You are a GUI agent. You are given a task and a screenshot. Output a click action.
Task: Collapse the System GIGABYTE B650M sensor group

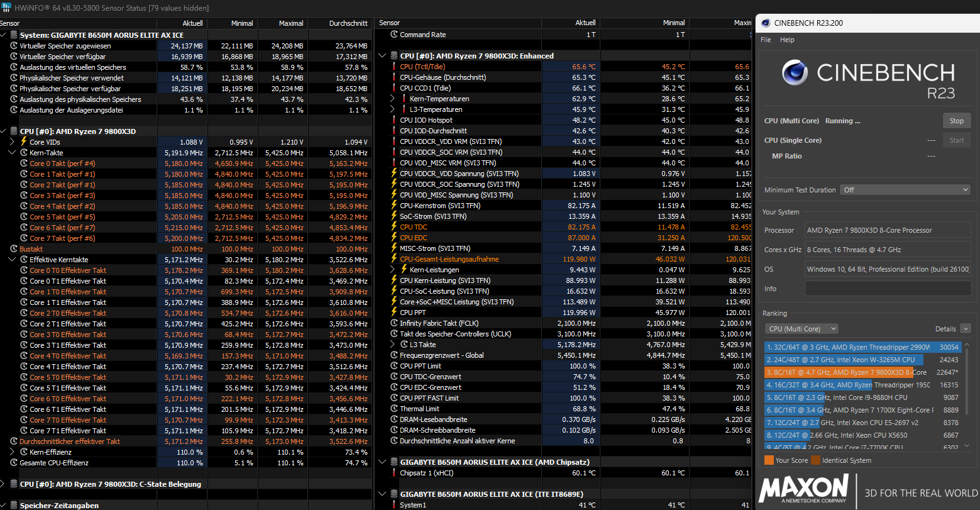(x=4, y=35)
